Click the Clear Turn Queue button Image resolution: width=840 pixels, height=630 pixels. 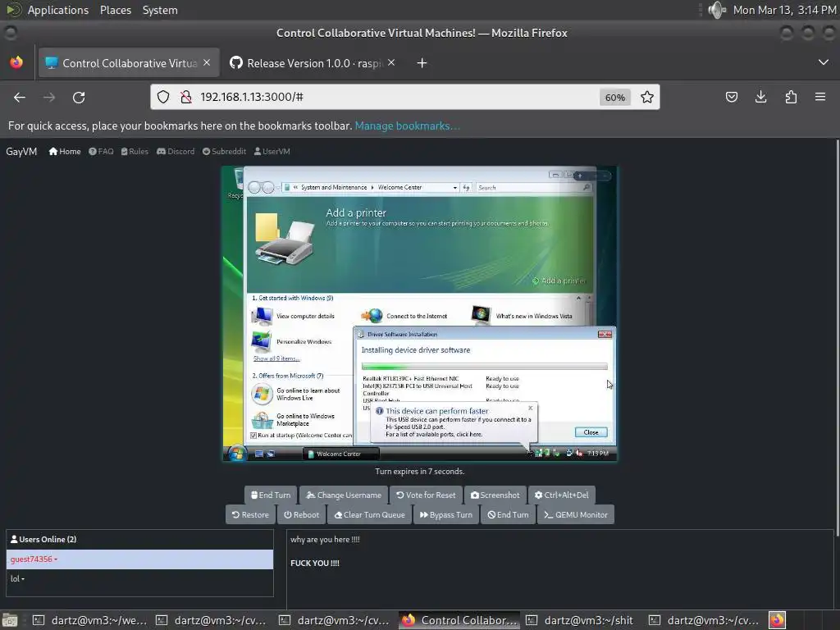click(x=370, y=515)
